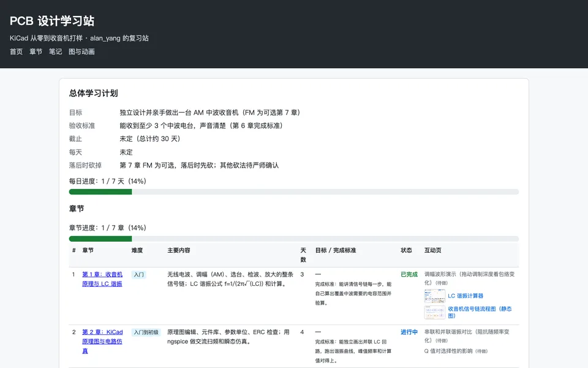Click the 未定（总计约 30 天）deadline value
The width and height of the screenshot is (588, 368).
(150, 139)
